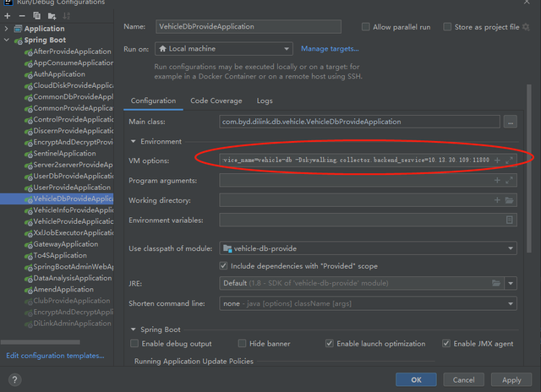The image size is (541, 392).
Task: Click the Main class input field
Action: point(359,122)
